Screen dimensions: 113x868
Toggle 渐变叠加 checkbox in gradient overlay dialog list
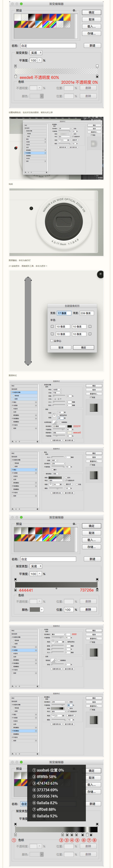tap(13, 731)
